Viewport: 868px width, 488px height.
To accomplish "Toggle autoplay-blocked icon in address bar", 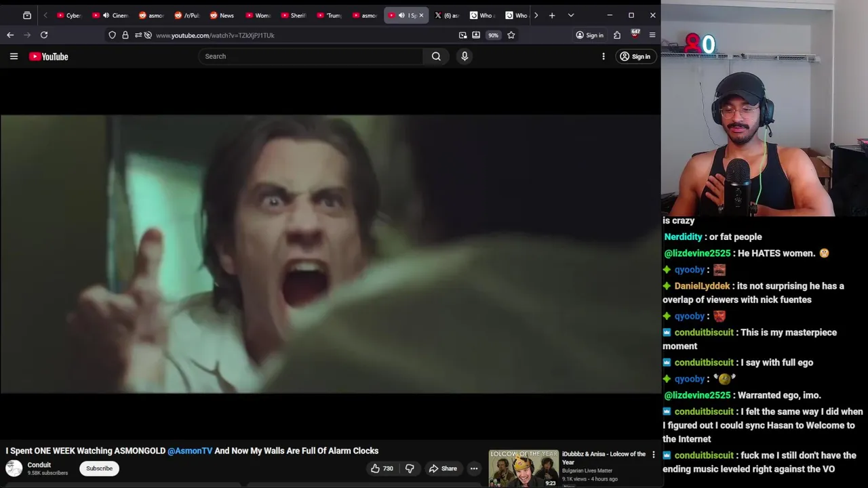I will point(148,35).
